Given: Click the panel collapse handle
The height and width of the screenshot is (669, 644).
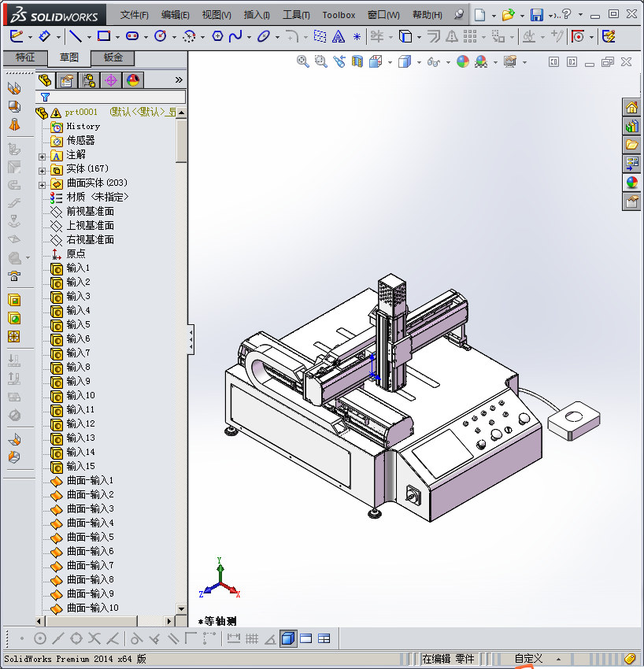Looking at the screenshot, I should (191, 340).
